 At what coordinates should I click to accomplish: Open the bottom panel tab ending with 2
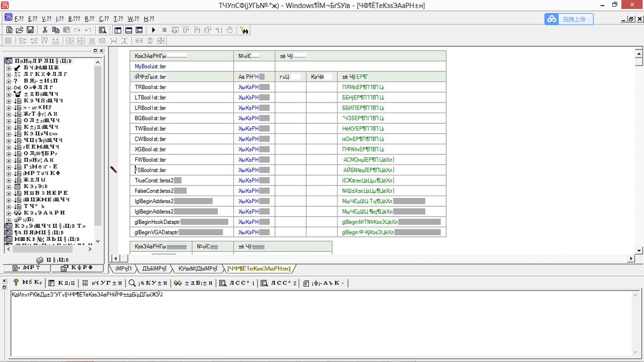[x=279, y=283]
